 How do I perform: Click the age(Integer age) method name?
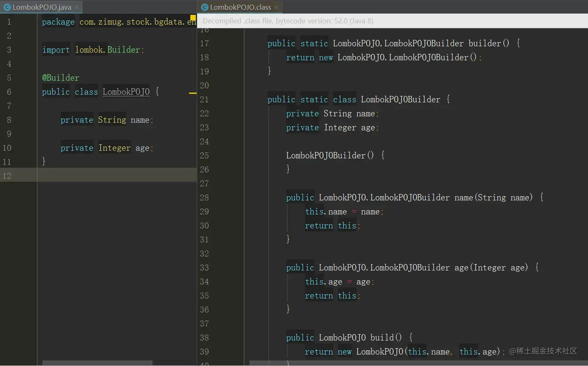click(461, 267)
